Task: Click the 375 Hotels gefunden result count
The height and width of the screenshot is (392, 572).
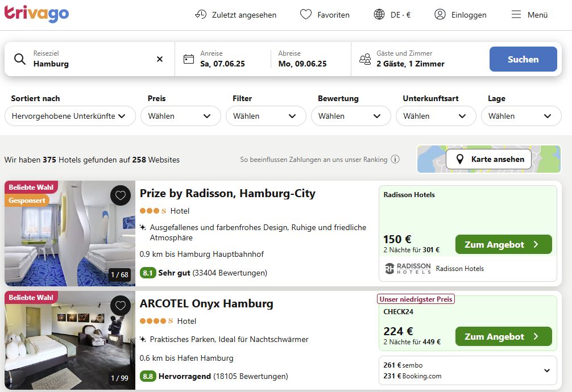Action: pos(92,160)
